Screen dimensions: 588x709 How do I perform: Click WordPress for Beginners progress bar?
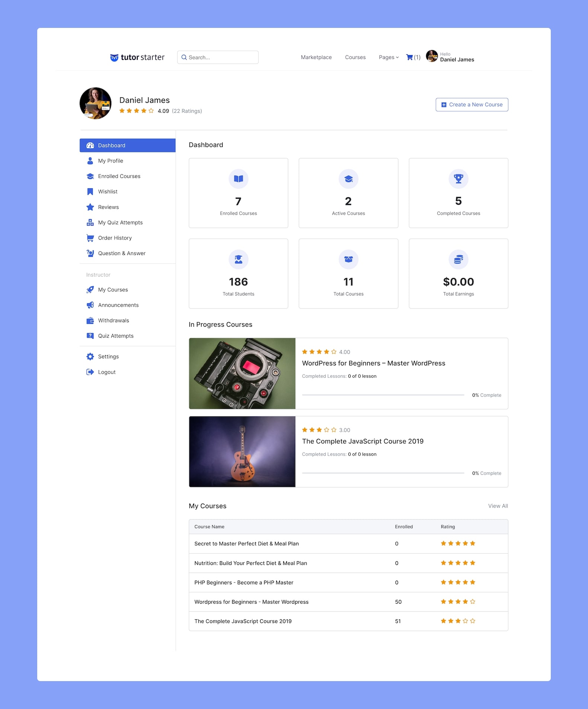[383, 395]
